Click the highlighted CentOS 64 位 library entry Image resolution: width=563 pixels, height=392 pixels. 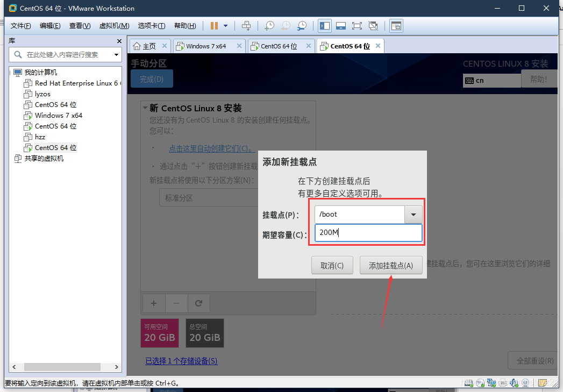55,148
